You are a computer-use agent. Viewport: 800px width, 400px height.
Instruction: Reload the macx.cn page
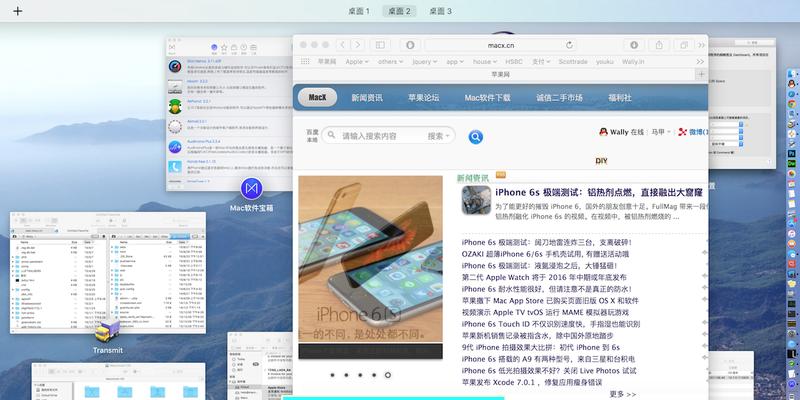[569, 45]
